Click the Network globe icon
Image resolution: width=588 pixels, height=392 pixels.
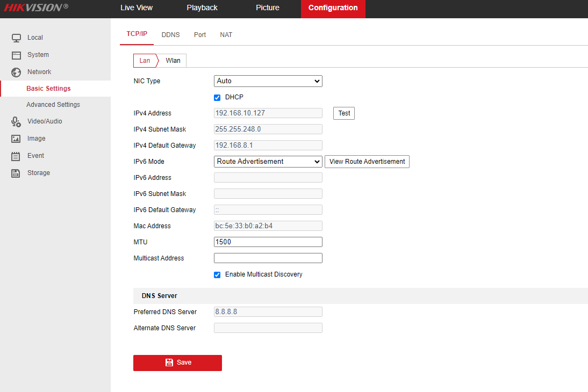click(x=16, y=72)
